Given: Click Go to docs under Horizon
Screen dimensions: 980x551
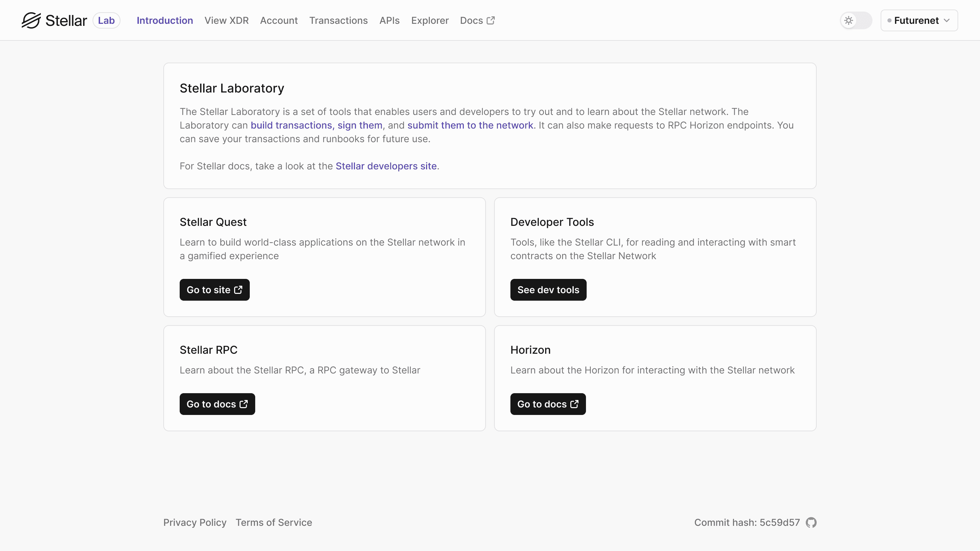Looking at the screenshot, I should point(548,404).
